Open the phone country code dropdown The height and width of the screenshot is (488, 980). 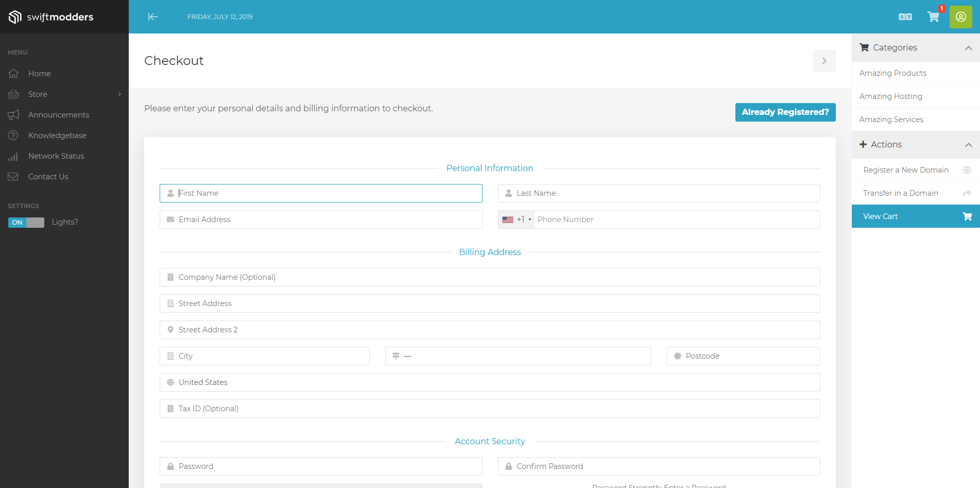click(517, 220)
